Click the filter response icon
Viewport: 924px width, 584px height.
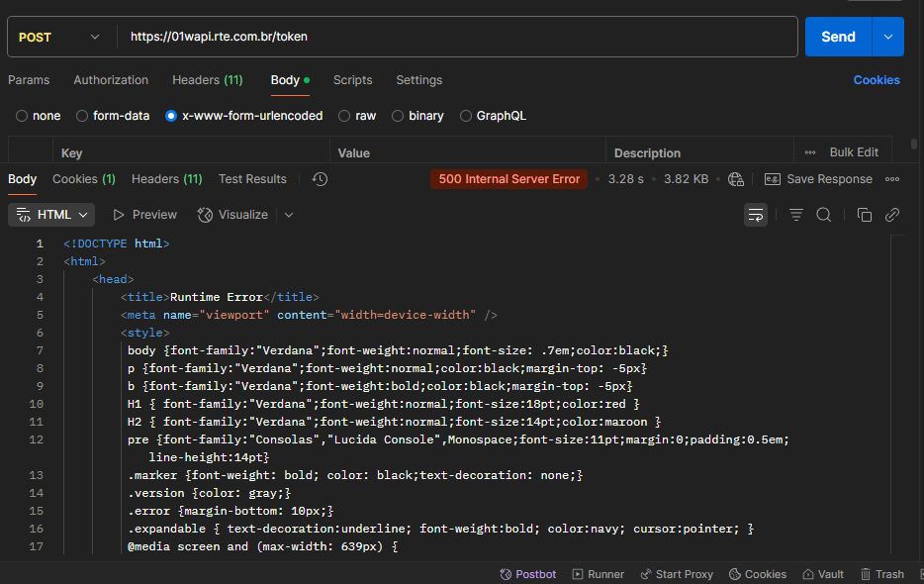[796, 215]
